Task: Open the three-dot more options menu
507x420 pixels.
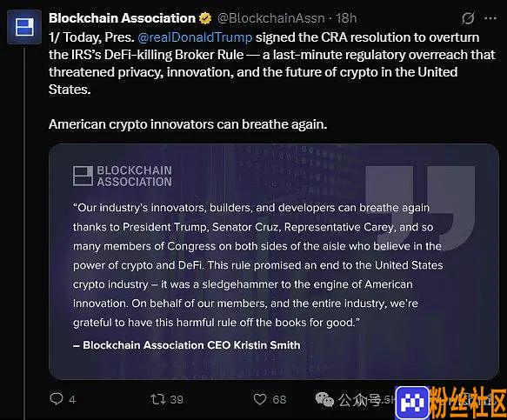Action: 490,18
